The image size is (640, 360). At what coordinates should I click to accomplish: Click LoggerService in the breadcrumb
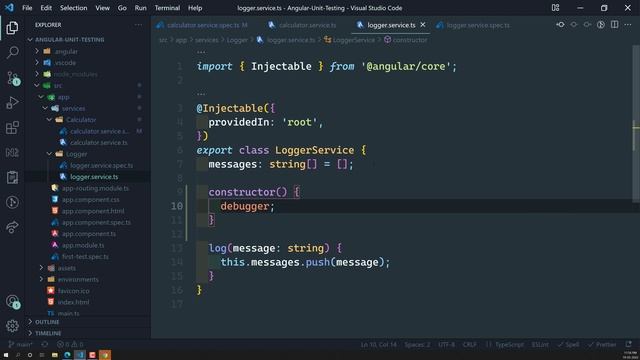pos(353,40)
